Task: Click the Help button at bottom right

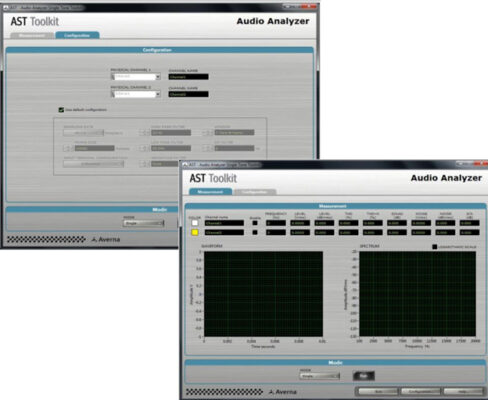Action: (463, 392)
